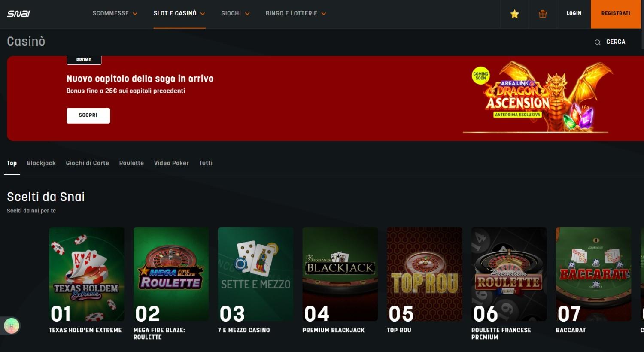Click the round floating widget icon
Screen dimensions: 644x352
tap(12, 326)
